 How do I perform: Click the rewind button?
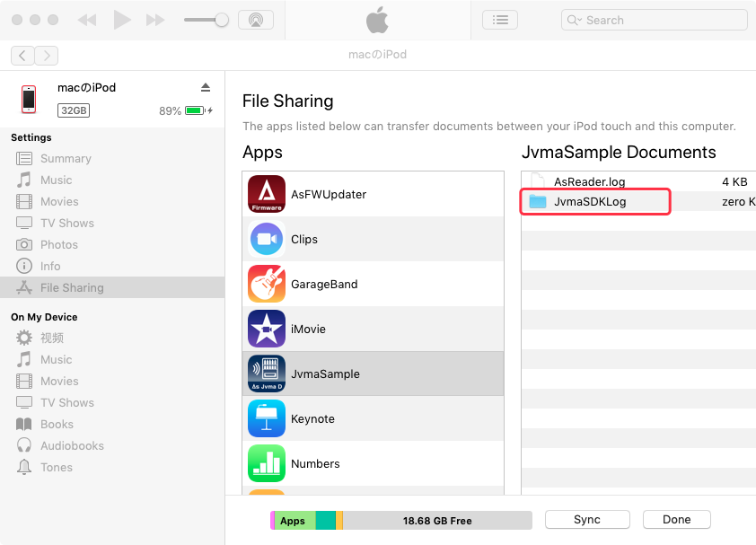(x=87, y=20)
